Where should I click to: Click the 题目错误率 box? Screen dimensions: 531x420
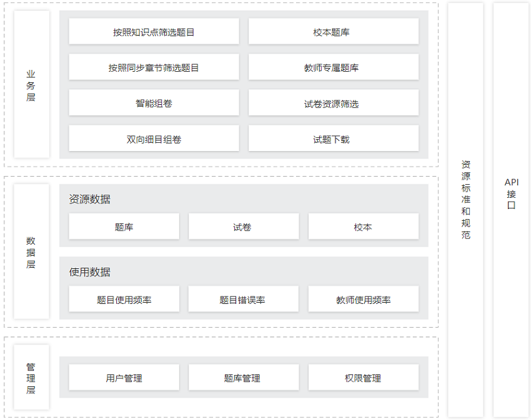coord(244,299)
